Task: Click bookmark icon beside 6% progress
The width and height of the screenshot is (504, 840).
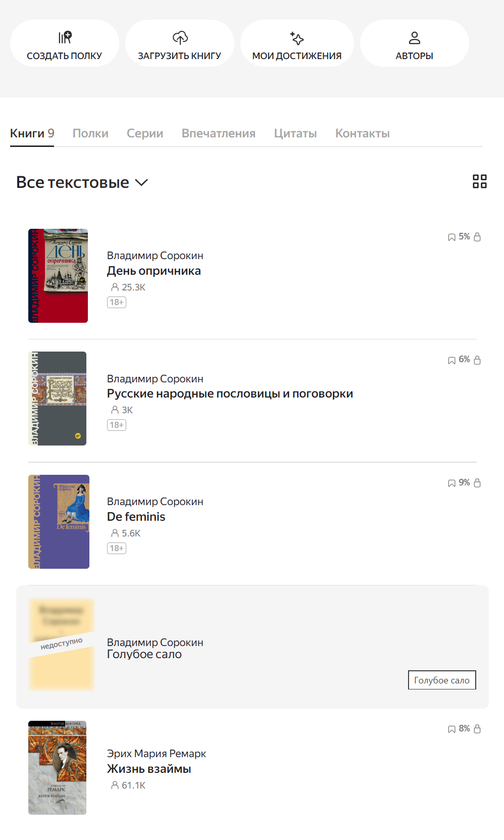Action: coord(451,360)
